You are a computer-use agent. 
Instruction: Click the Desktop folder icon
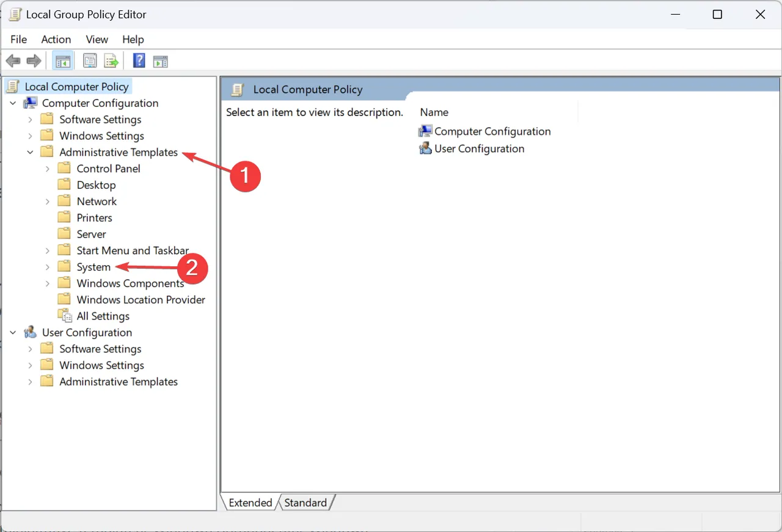click(x=65, y=184)
